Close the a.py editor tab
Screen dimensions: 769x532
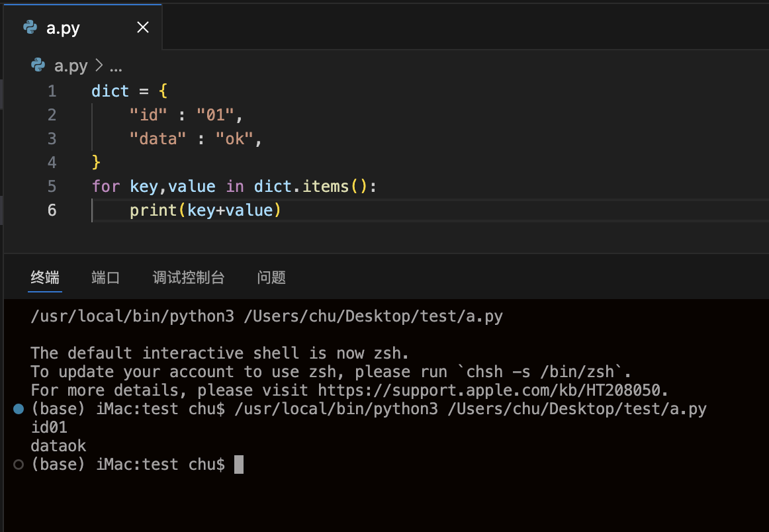[142, 27]
